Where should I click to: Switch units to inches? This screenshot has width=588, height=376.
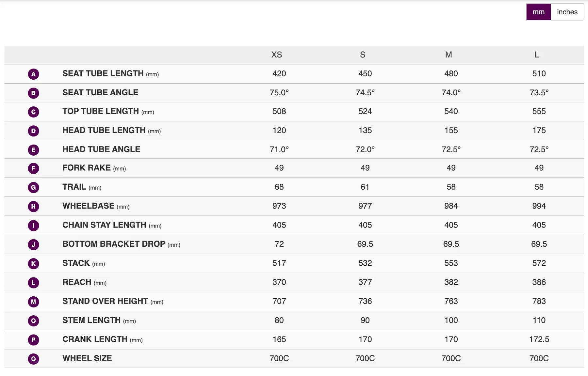pyautogui.click(x=567, y=12)
